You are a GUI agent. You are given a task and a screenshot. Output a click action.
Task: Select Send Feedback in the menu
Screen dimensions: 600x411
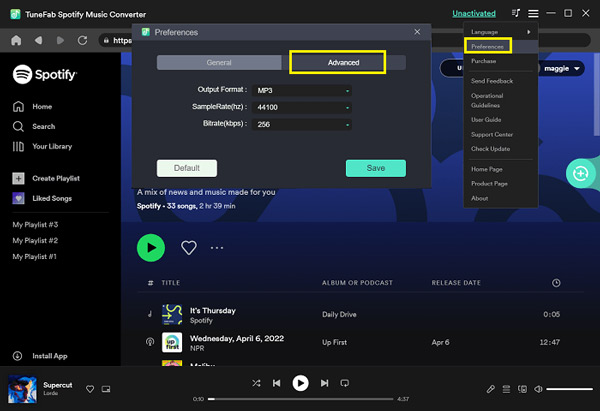[492, 81]
